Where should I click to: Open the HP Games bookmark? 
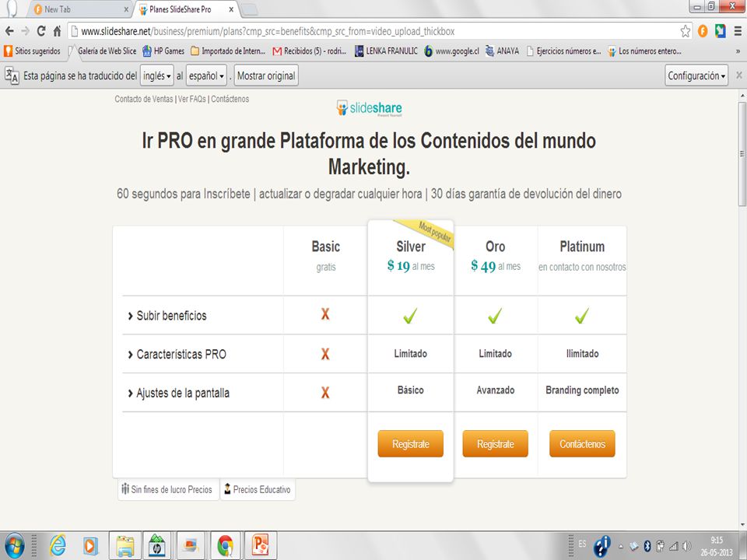coord(163,51)
